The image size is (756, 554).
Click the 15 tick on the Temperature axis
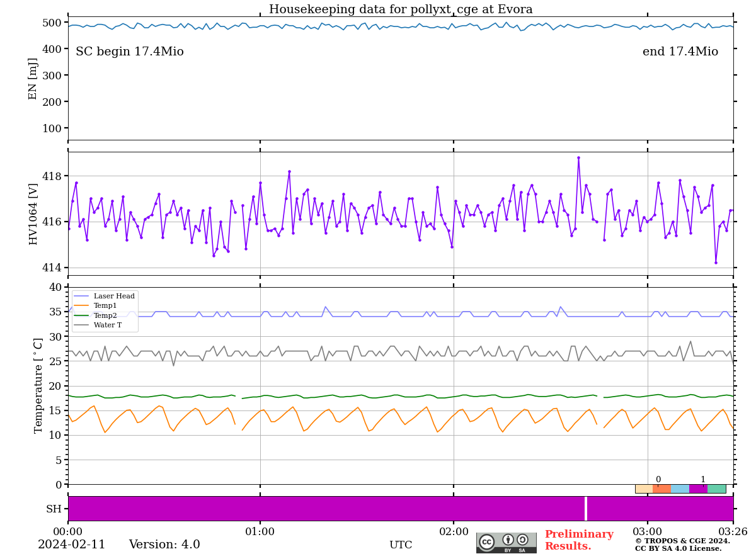tap(55, 410)
